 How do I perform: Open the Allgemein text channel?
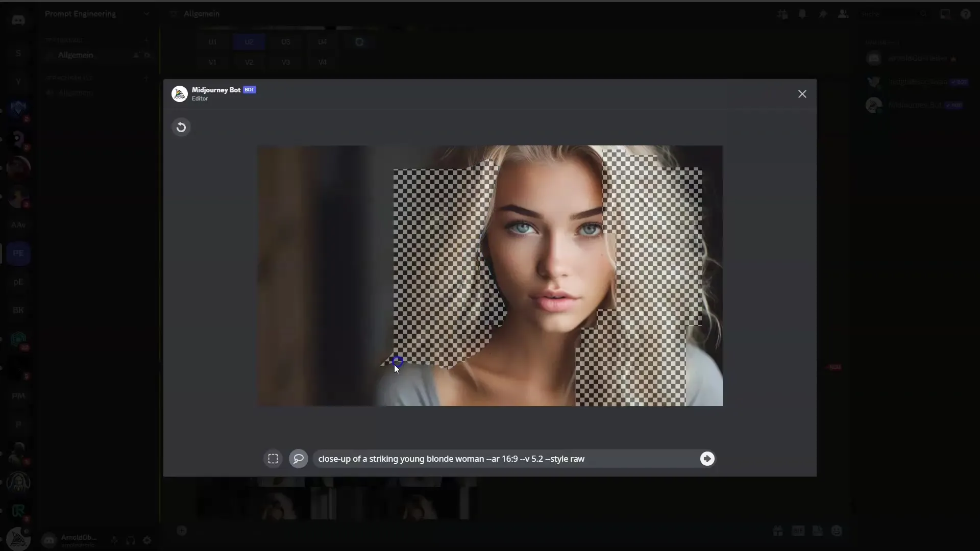[x=76, y=55]
